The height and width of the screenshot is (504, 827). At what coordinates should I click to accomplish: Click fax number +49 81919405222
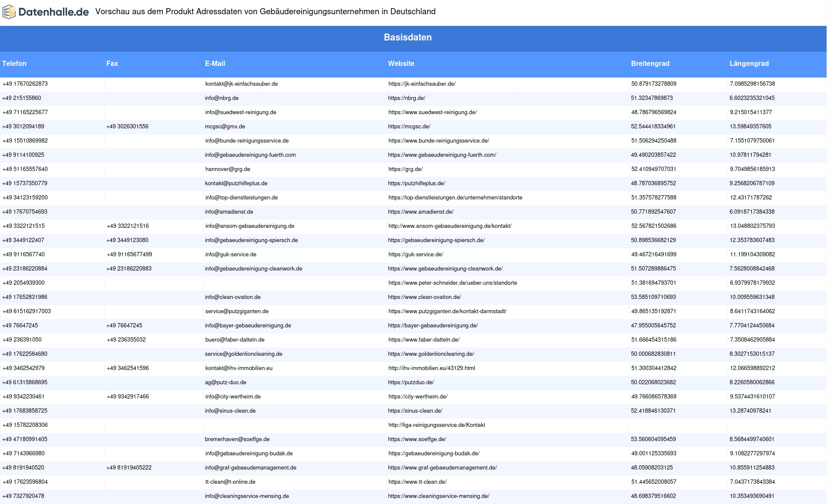coord(129,468)
